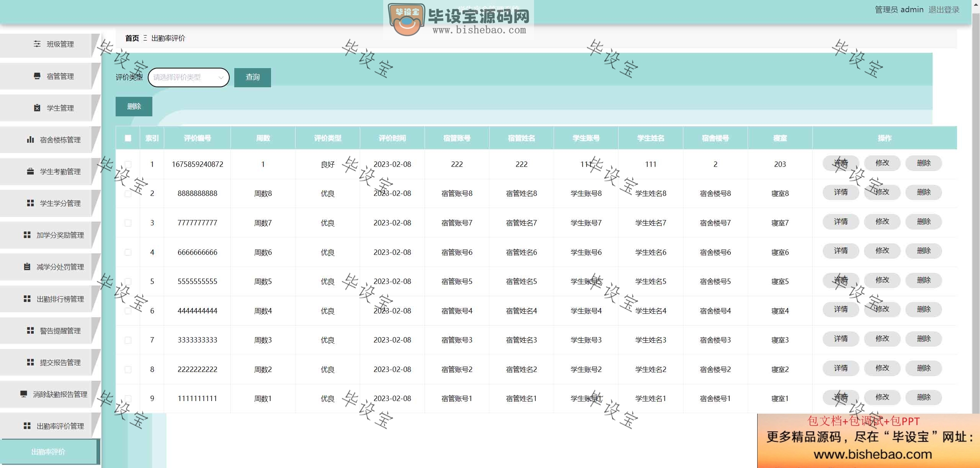Click the grid icon beside 学生学分管理

(30, 203)
